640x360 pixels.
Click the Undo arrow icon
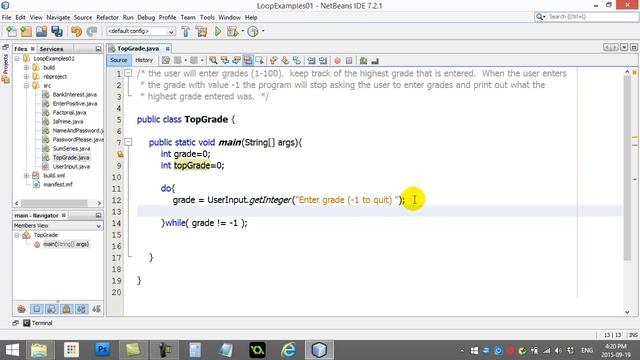(76, 31)
